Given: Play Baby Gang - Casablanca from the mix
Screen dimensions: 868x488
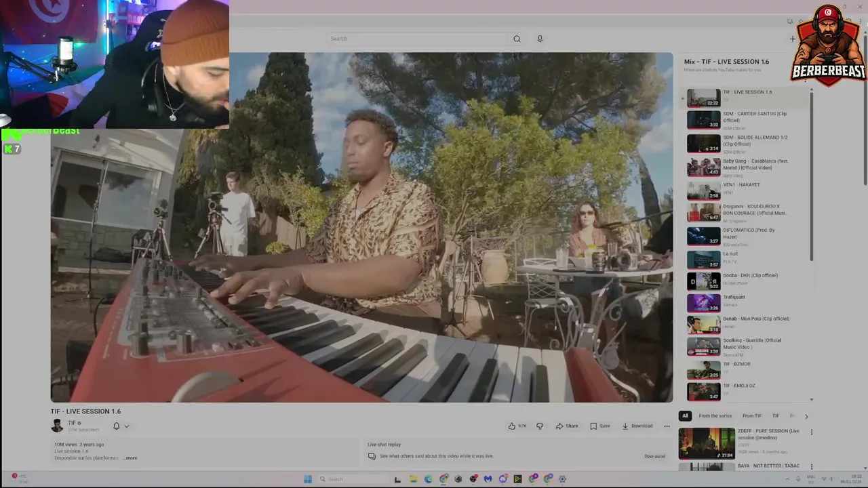Looking at the screenshot, I should (746, 167).
